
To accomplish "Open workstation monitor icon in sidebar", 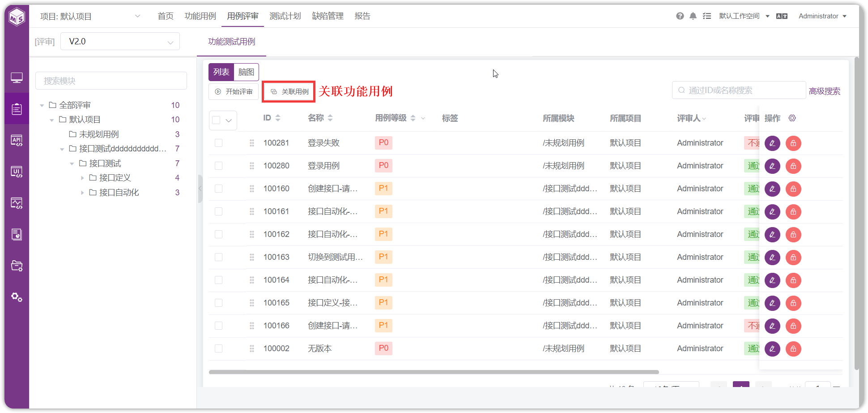I will point(17,78).
